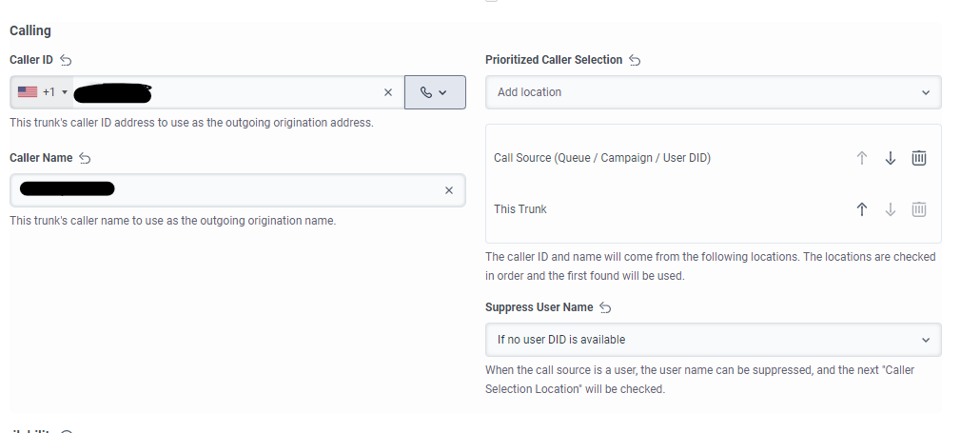Viewport: 980px width, 433px height.
Task: Reset Prioritized Caller Selection setting
Action: pyautogui.click(x=635, y=60)
